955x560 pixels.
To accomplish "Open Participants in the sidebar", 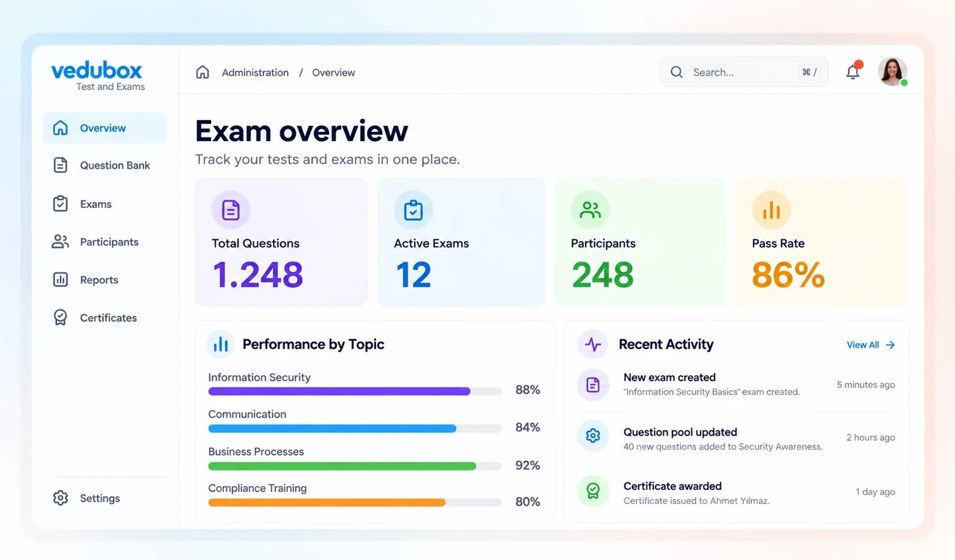I will [x=105, y=242].
